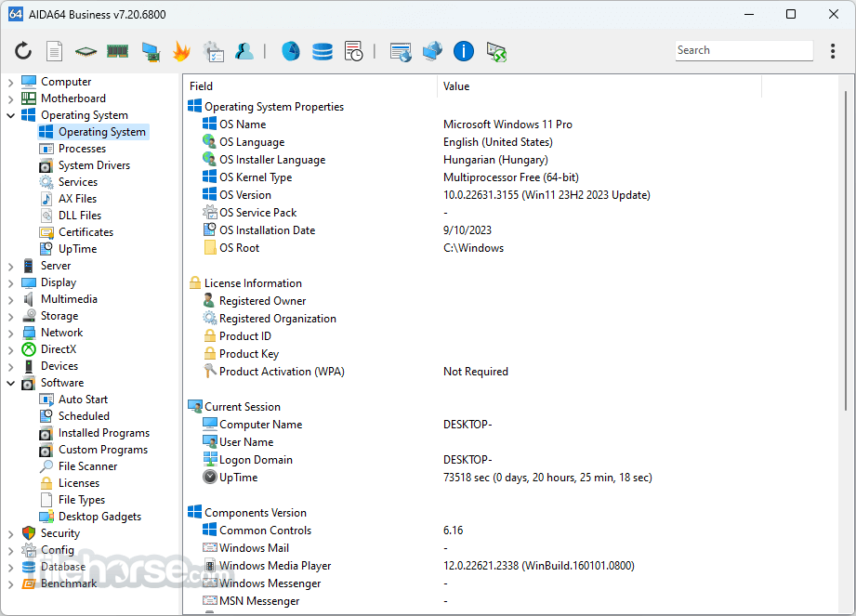Open Scheduled under Software
856x616 pixels.
tap(84, 415)
